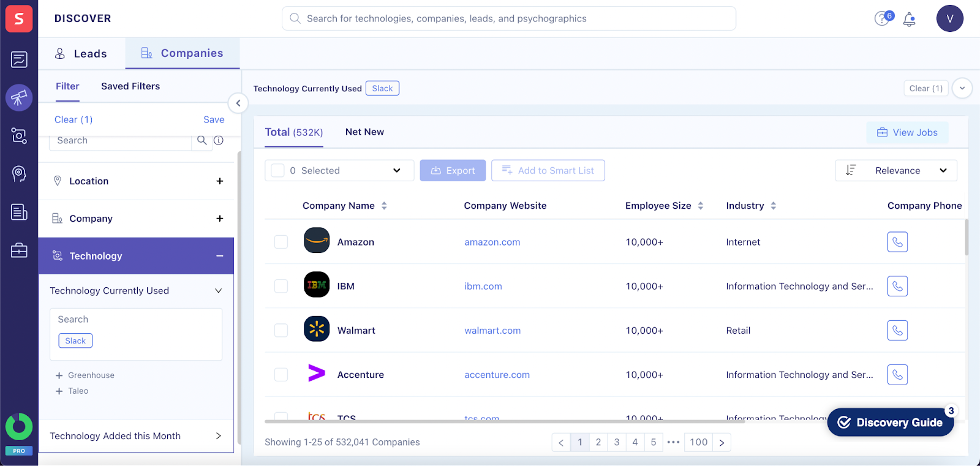Check the Walmart row checkbox
Viewport: 980px width, 466px height.
[281, 330]
